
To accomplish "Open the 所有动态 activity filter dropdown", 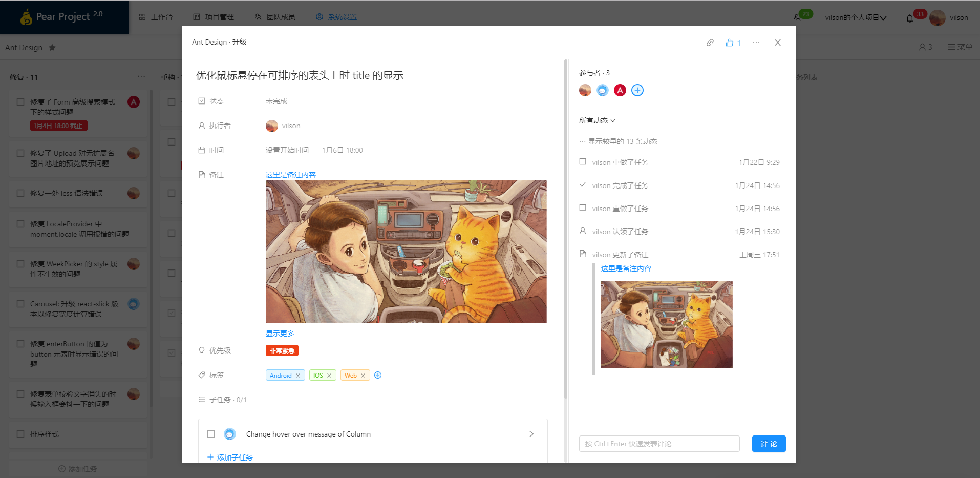I will pos(597,121).
